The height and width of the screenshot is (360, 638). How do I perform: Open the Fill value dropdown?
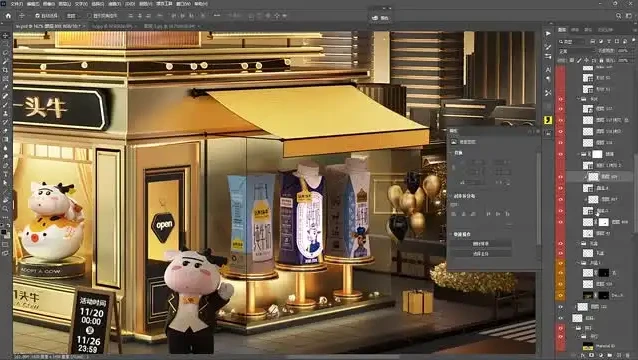pyautogui.click(x=624, y=60)
